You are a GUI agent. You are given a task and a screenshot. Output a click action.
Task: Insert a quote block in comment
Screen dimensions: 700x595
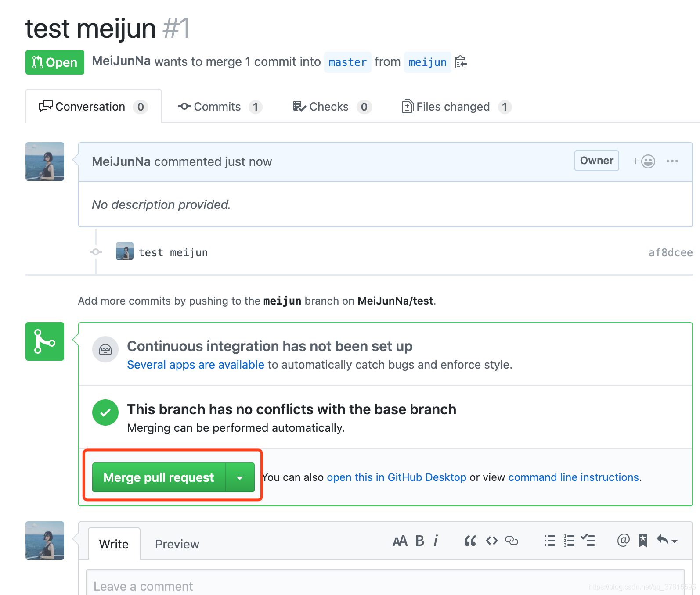(x=470, y=541)
